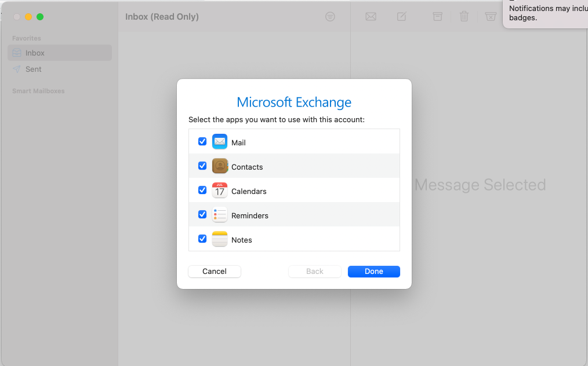
Task: Uncheck the Reminders checkbox
Action: coord(202,214)
